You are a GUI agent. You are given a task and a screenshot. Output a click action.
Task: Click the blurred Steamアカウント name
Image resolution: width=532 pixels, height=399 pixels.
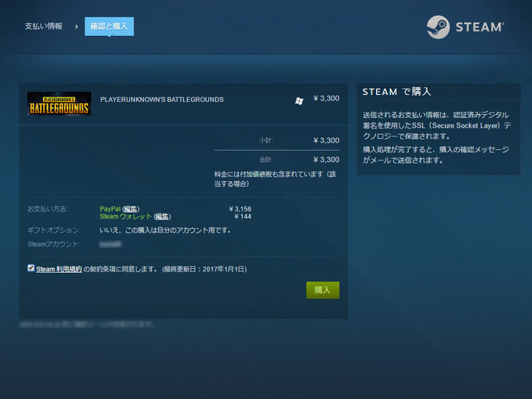[110, 244]
